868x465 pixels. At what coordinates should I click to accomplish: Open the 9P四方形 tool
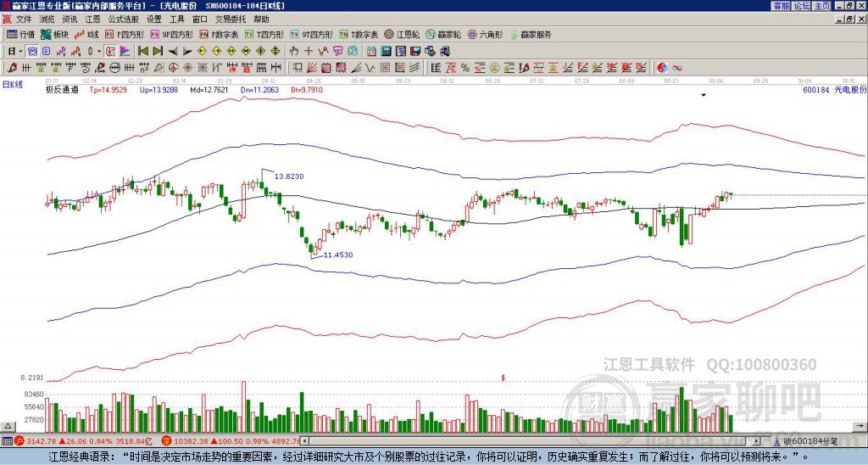pyautogui.click(x=172, y=34)
